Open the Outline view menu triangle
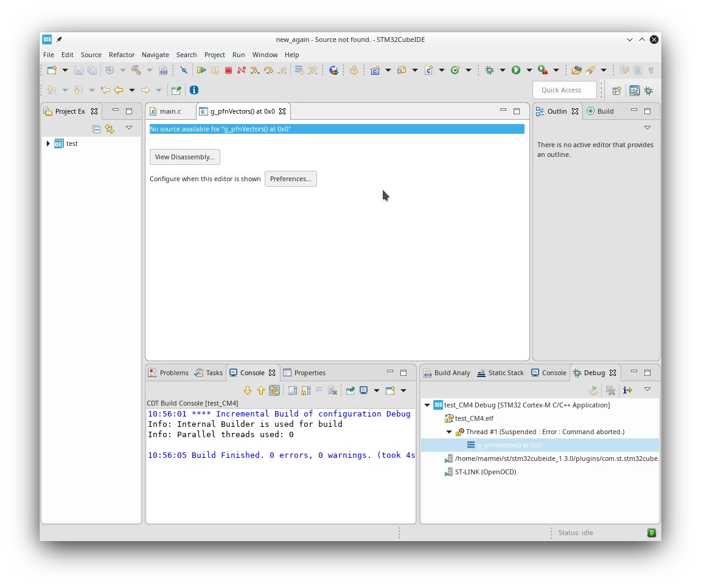The height and width of the screenshot is (588, 701). [x=647, y=128]
